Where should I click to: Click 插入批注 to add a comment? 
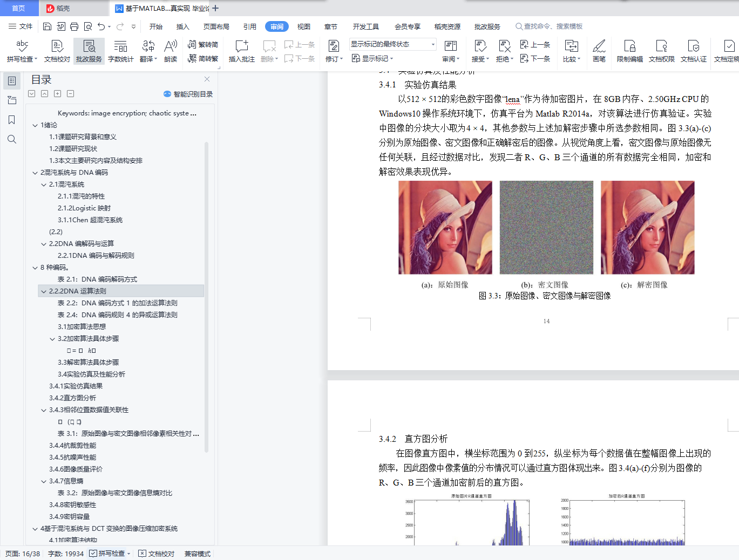tap(242, 51)
